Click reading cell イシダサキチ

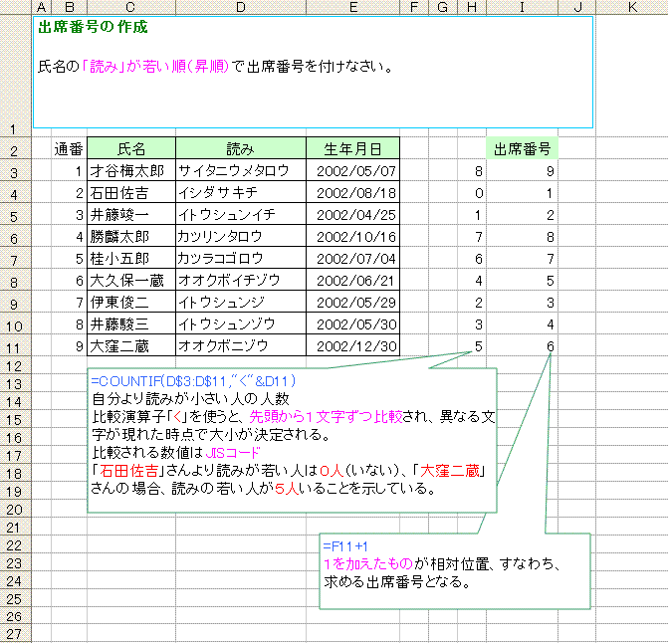click(241, 192)
